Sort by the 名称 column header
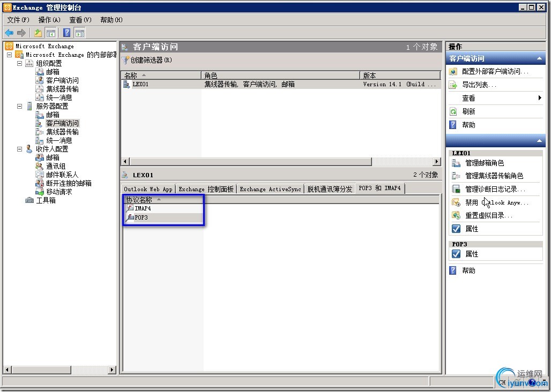This screenshot has width=551, height=392. coord(161,76)
